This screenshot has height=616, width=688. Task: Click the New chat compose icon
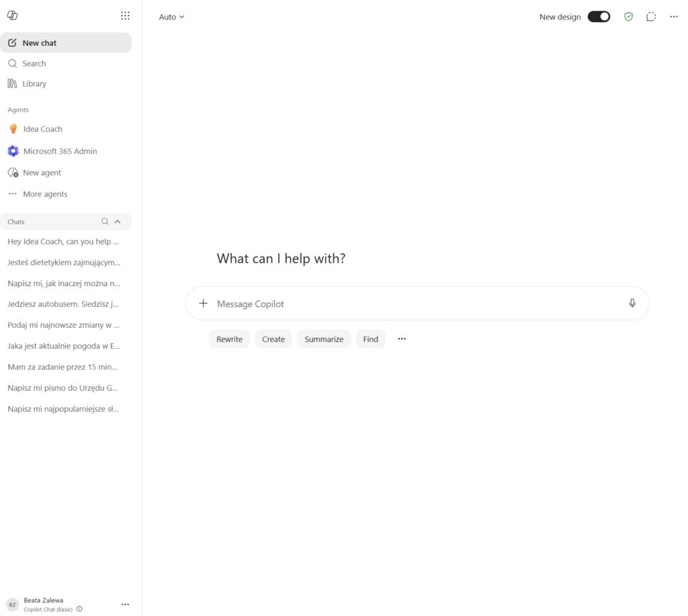(12, 42)
